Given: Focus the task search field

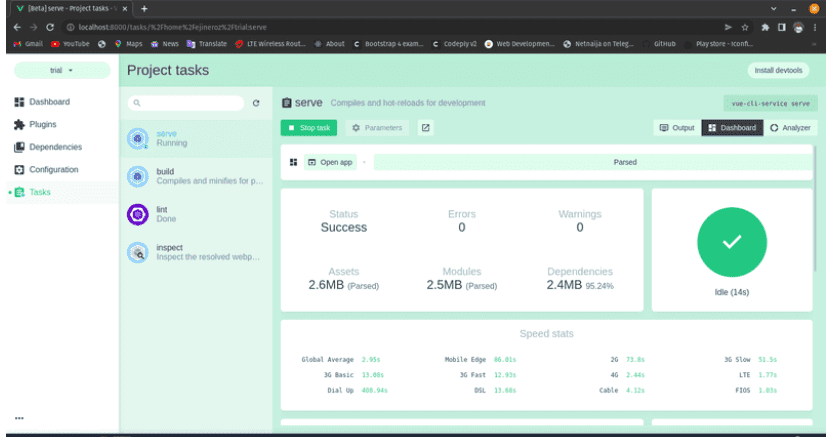Looking at the screenshot, I should click(186, 102).
